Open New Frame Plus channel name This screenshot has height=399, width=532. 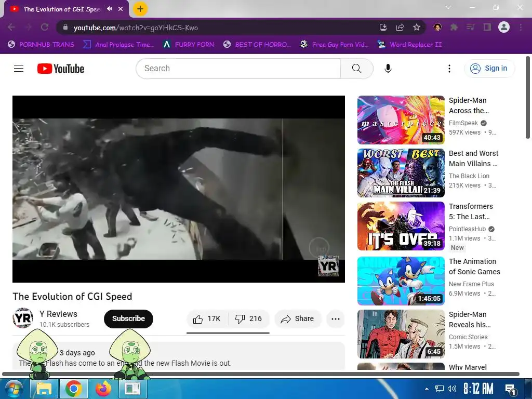coord(471,284)
